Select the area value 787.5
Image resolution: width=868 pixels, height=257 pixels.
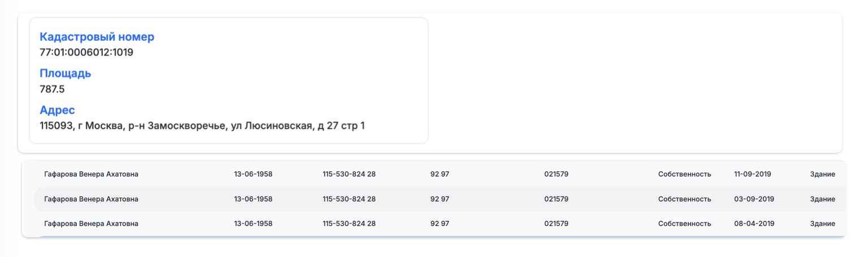coord(52,89)
